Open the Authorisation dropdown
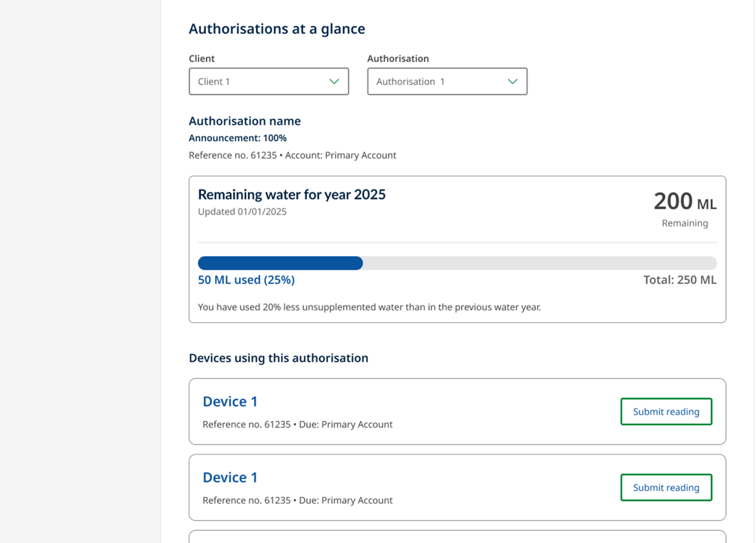 [x=447, y=81]
